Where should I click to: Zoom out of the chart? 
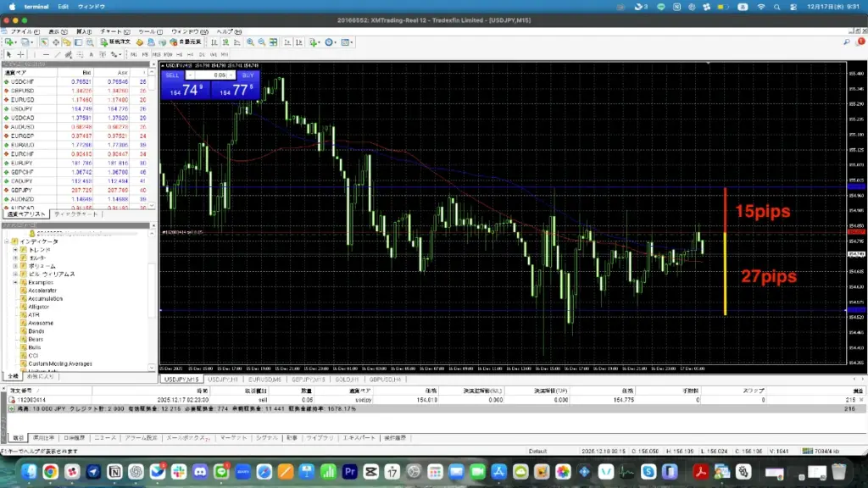[259, 40]
